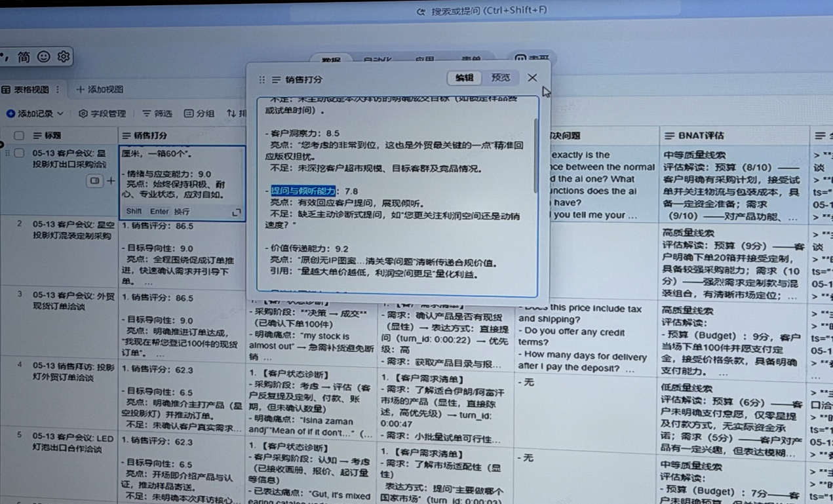Click the table grid icon on 表格视图 tab
This screenshot has width=833, height=504.
(x=6, y=89)
